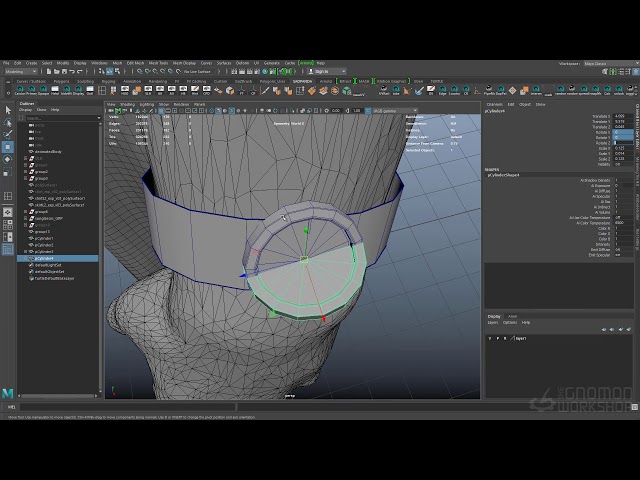The height and width of the screenshot is (480, 640).
Task: Select defaultLightSet in the Outliner
Action: pyautogui.click(x=48, y=265)
